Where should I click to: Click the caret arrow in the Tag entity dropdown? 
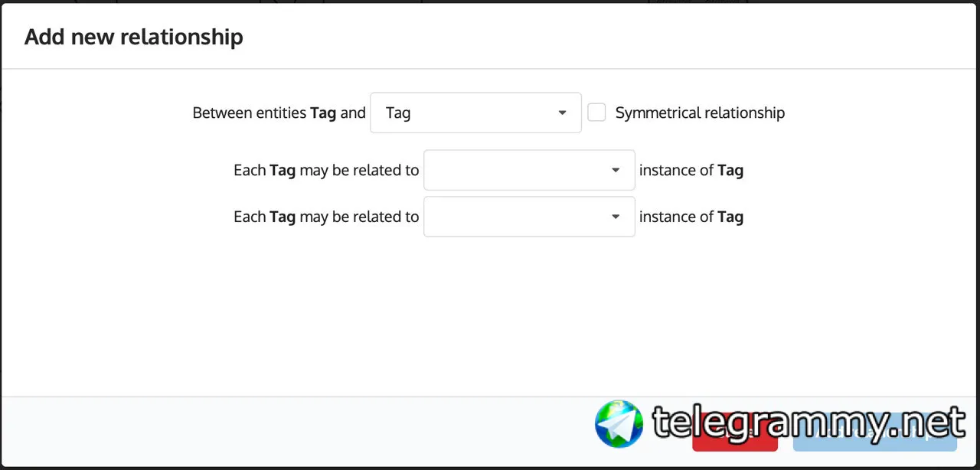pos(562,113)
